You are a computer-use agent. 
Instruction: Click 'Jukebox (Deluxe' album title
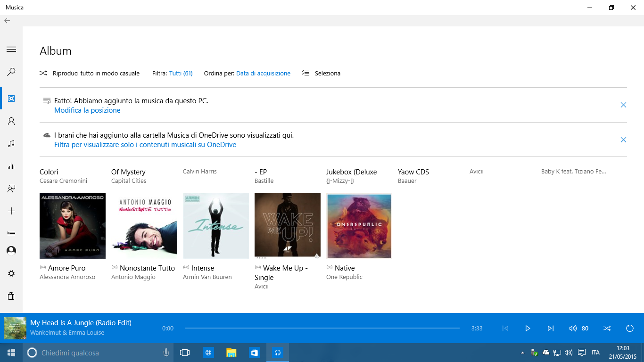click(x=352, y=172)
